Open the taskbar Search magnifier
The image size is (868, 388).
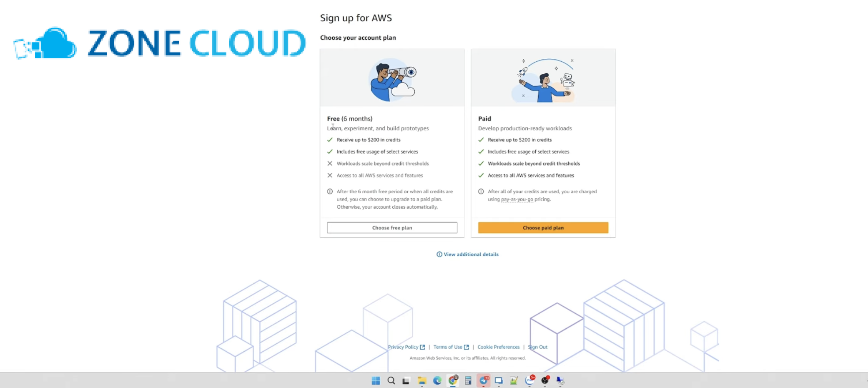pos(391,380)
